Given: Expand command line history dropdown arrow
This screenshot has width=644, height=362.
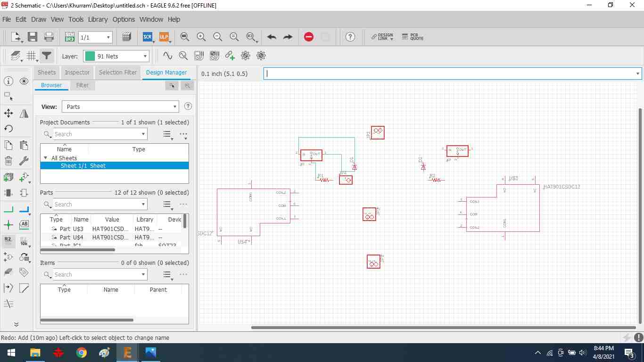Looking at the screenshot, I should [x=638, y=74].
